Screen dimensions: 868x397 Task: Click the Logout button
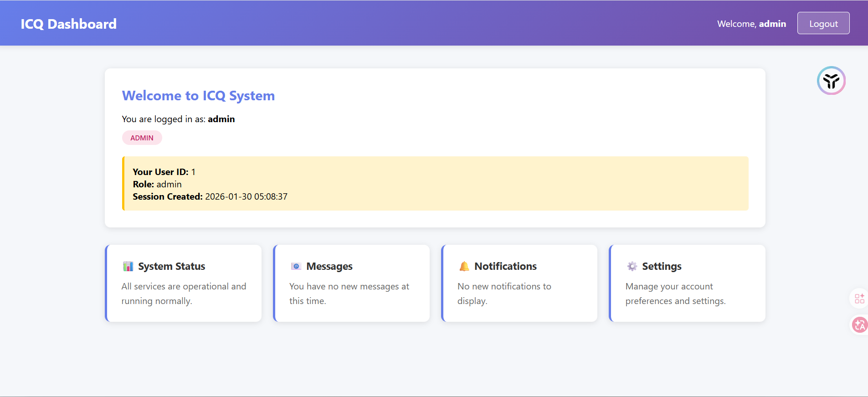[x=823, y=23]
